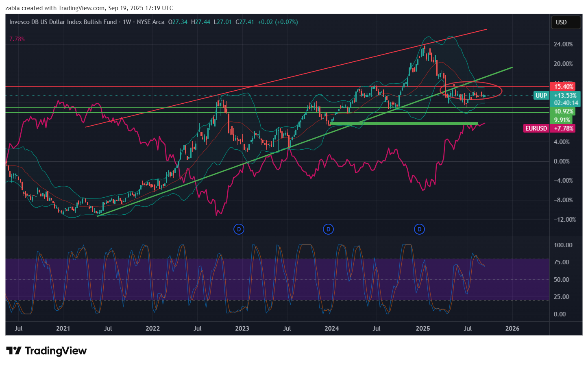Viewport: 588px width, 366px height.
Task: Click the 1W interval in chart title
Action: click(x=127, y=22)
